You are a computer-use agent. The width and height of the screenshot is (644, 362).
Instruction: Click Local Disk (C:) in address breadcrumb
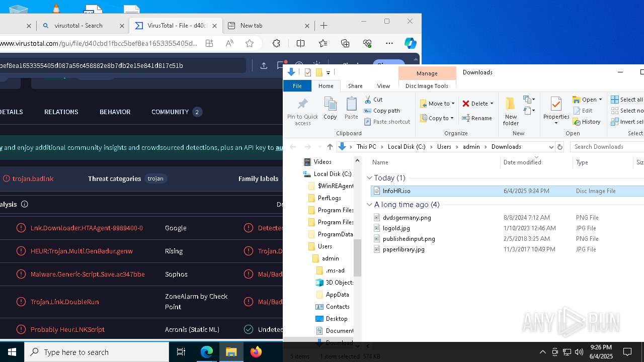click(406, 147)
